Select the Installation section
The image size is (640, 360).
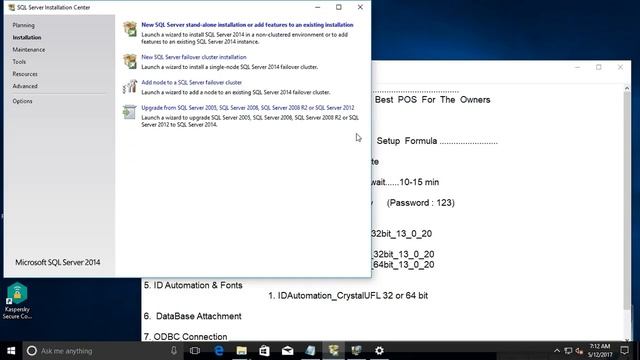(x=27, y=38)
